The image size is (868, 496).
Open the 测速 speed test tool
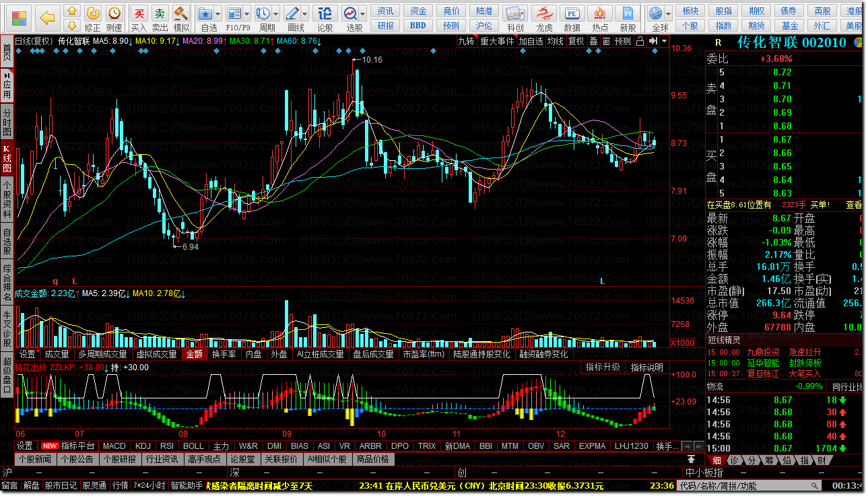(114, 18)
